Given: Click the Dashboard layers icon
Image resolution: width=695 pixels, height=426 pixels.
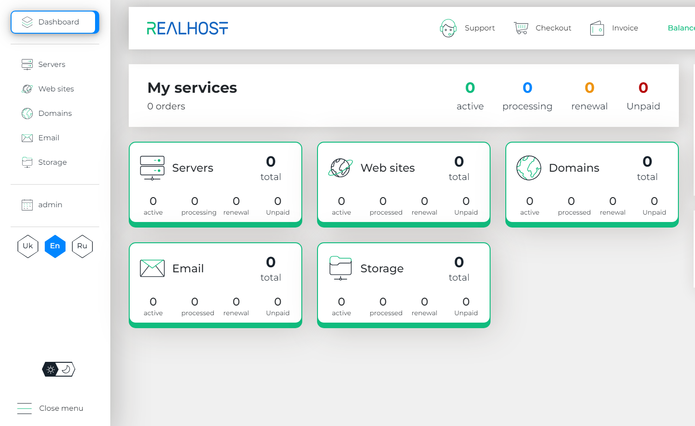Looking at the screenshot, I should [27, 22].
